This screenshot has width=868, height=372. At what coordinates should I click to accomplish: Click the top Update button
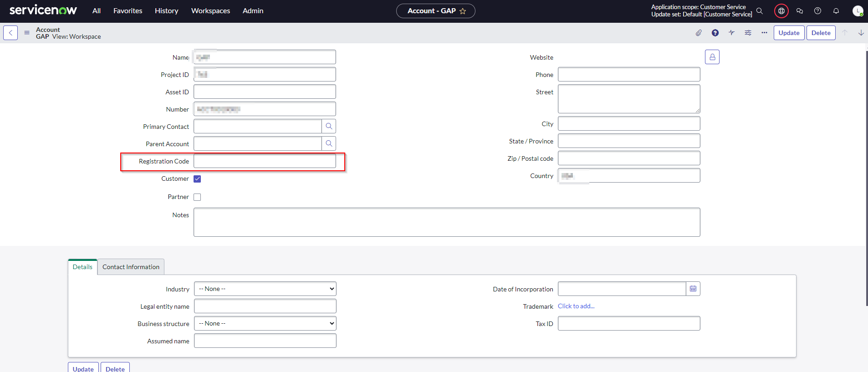coord(789,33)
